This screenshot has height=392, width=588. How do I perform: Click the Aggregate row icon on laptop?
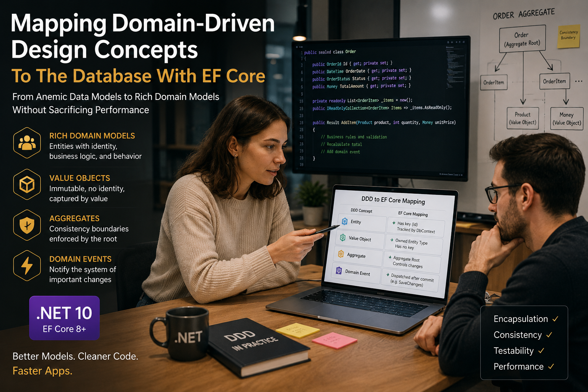tap(341, 254)
